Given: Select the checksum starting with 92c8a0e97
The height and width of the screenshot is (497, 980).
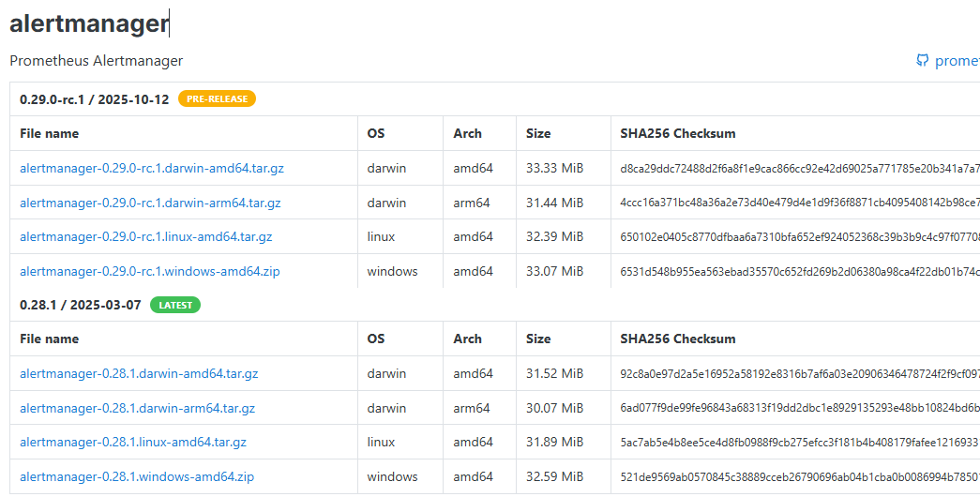Looking at the screenshot, I should tap(800, 374).
